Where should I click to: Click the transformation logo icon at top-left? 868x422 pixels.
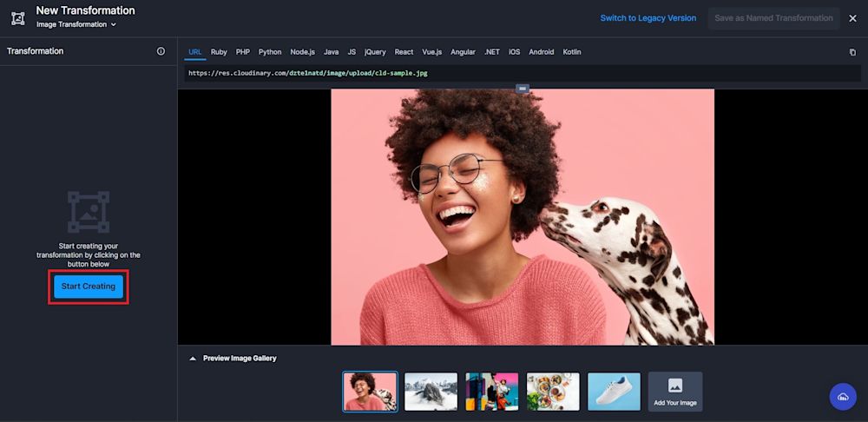(17, 17)
